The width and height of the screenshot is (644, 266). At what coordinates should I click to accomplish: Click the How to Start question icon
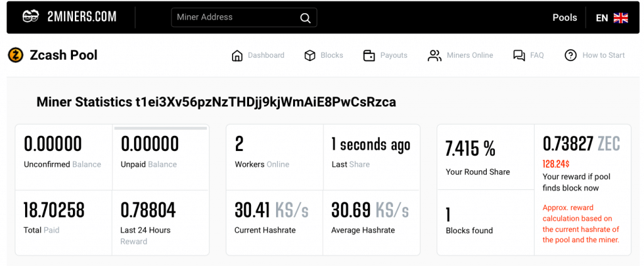pos(570,55)
